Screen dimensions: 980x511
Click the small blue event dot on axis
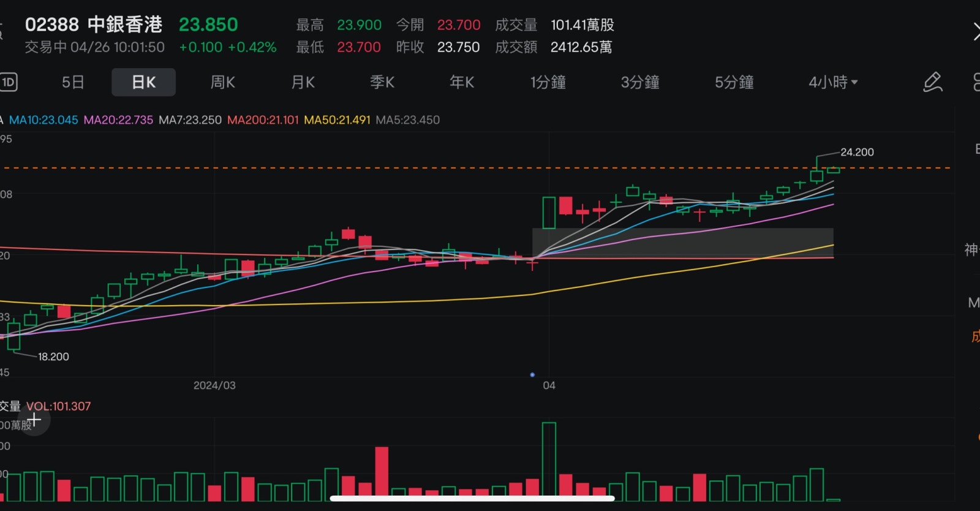click(x=532, y=374)
